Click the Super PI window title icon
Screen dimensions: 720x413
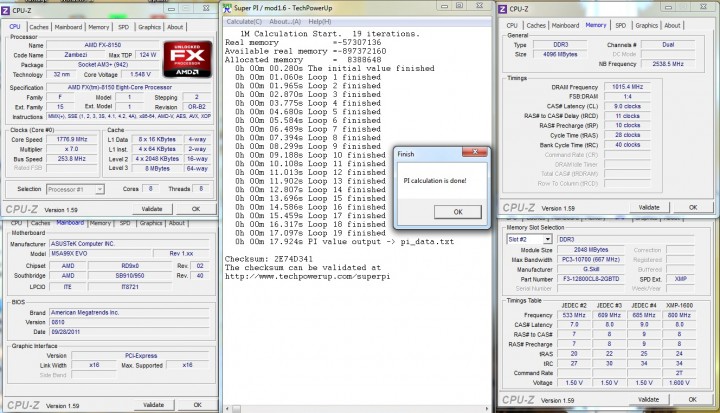227,8
